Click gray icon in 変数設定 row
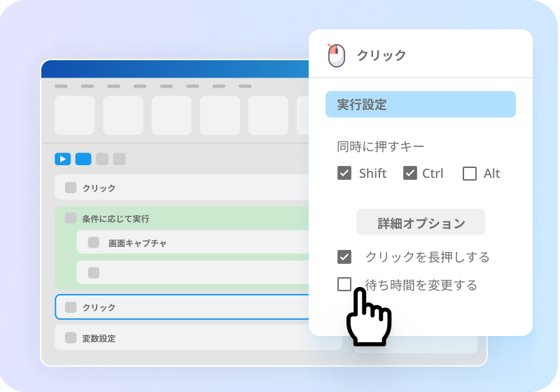 coord(71,337)
